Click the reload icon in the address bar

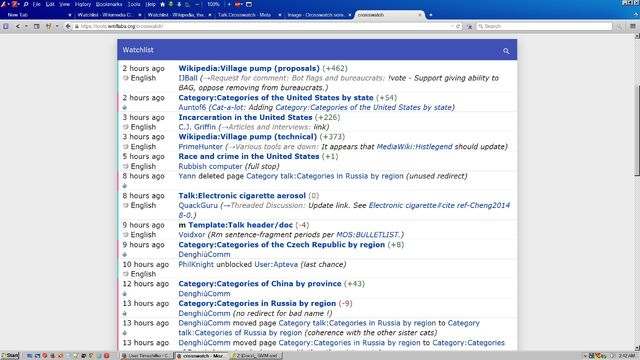click(458, 26)
